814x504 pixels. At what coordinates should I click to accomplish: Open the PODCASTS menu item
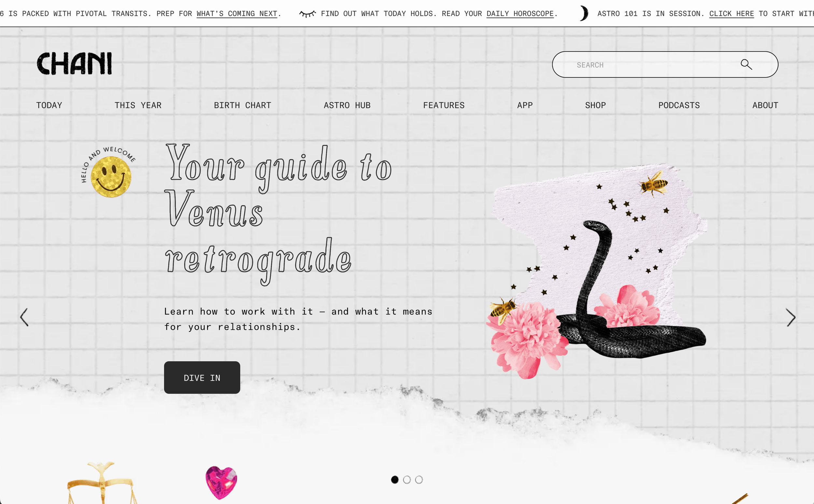point(679,105)
